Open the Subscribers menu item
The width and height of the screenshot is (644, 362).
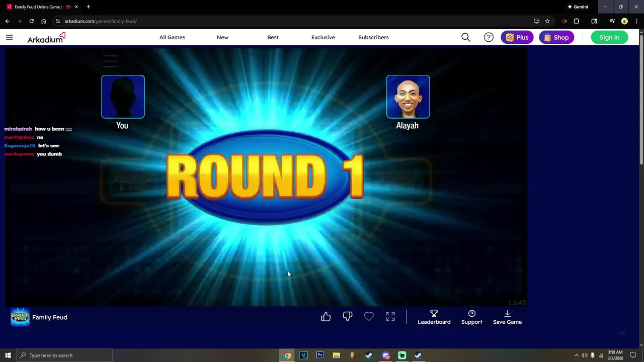pos(373,37)
